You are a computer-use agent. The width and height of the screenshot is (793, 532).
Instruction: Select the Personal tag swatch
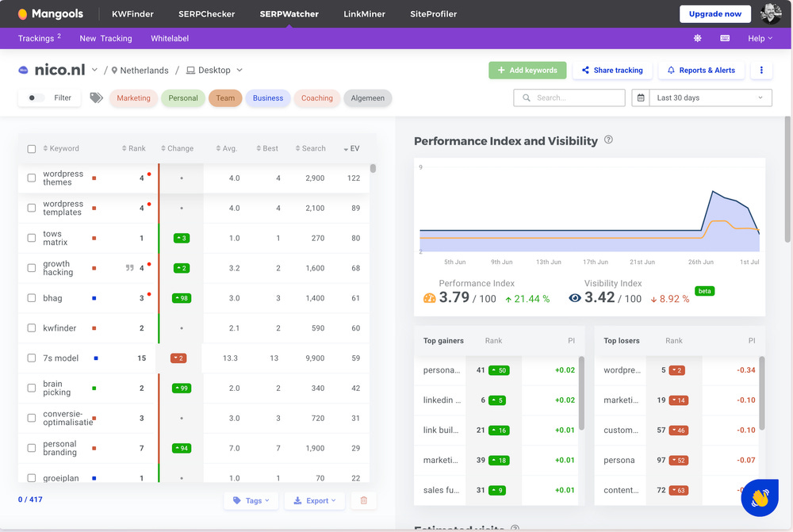tap(183, 98)
